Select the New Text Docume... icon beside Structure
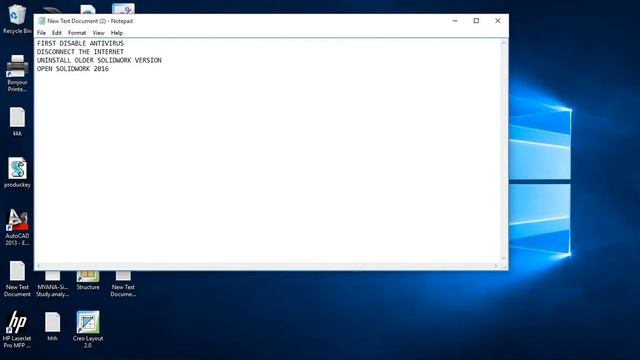The height and width of the screenshot is (360, 640). click(x=123, y=284)
